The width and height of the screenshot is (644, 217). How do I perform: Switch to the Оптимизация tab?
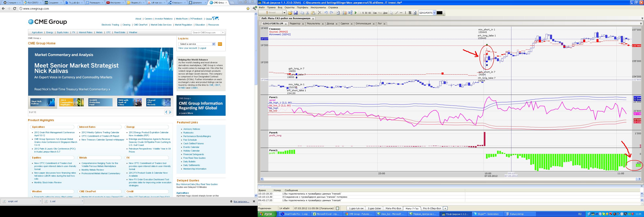[x=363, y=24]
